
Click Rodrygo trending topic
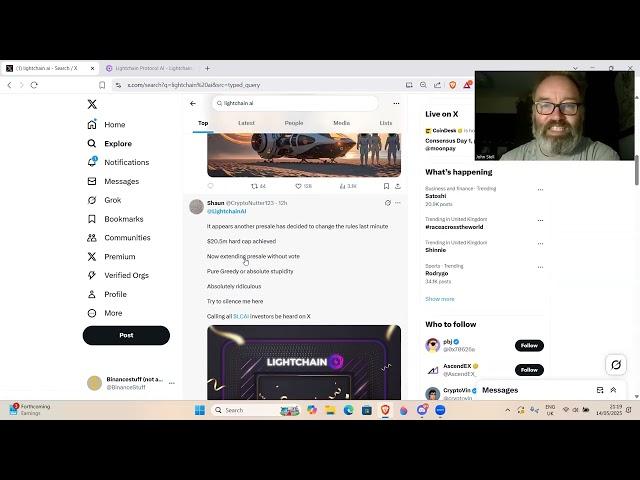point(436,273)
